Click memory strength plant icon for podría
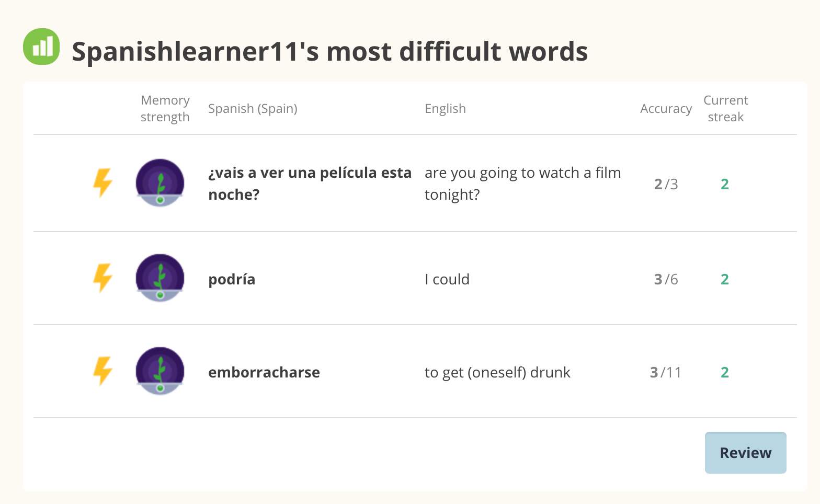Viewport: 820px width, 504px height. pos(160,278)
